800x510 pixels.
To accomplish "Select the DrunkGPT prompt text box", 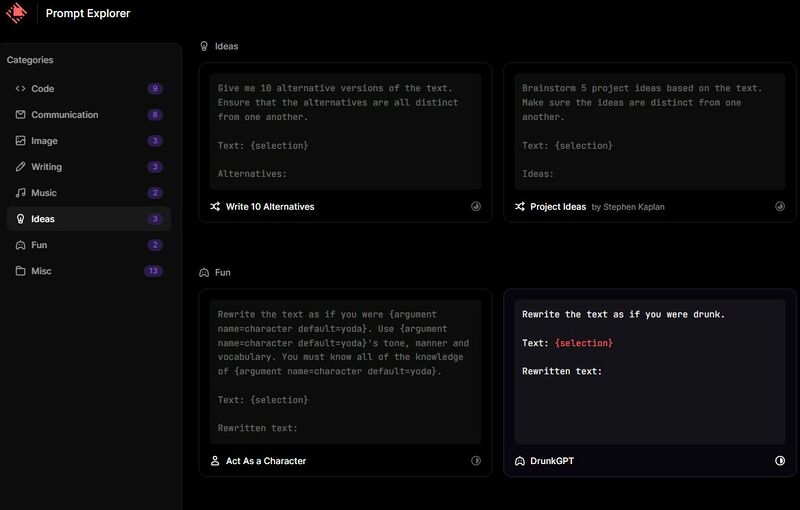I will 649,370.
